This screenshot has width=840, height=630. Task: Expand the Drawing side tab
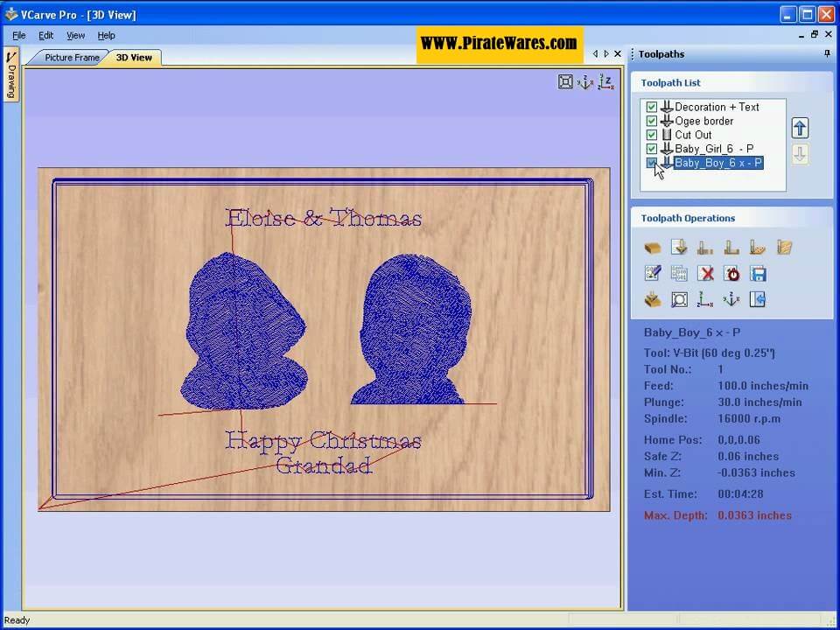point(11,75)
